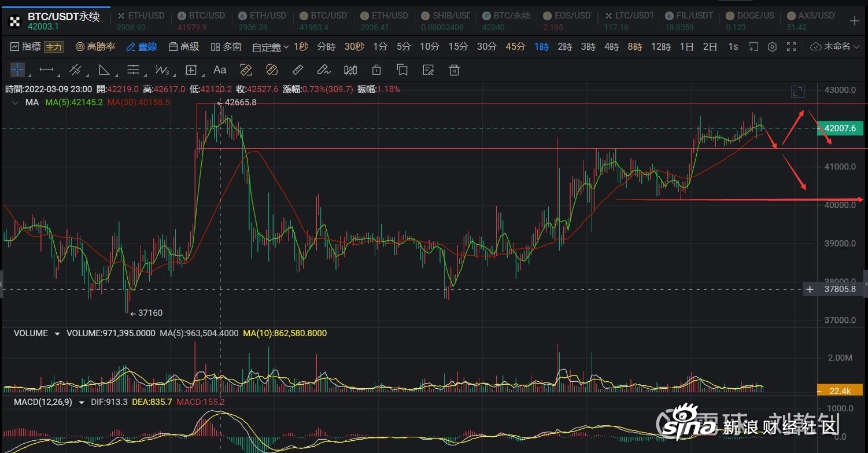
Task: Enter fullscreen via expand arrows icon
Action: coord(792,46)
